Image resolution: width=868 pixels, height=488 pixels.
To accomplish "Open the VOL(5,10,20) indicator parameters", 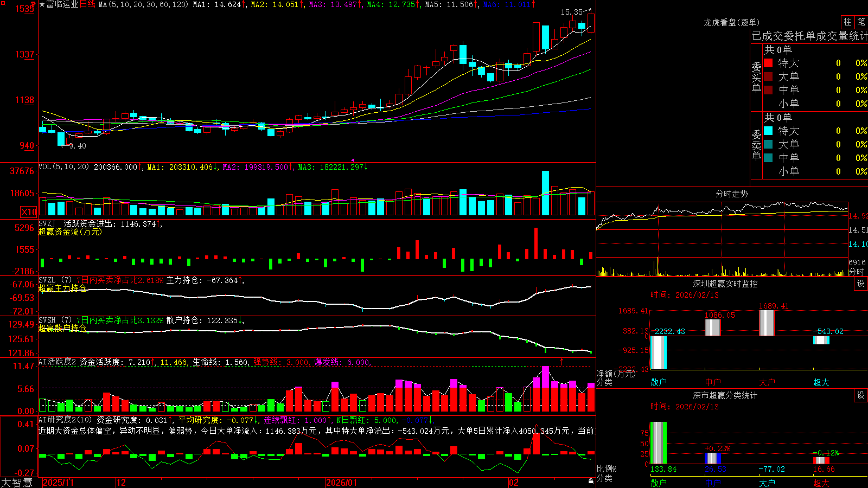I will coord(63,167).
